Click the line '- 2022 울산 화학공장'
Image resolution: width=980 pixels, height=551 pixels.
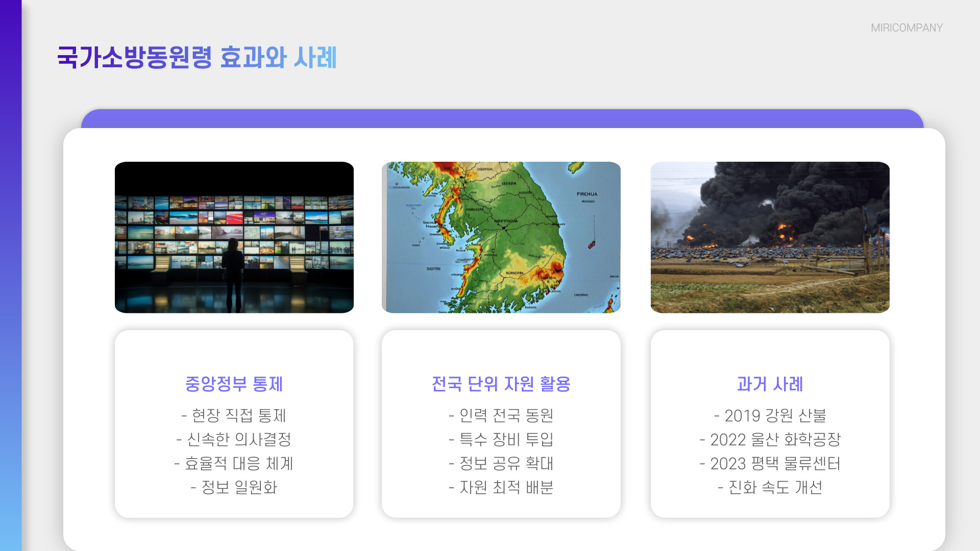[770, 439]
